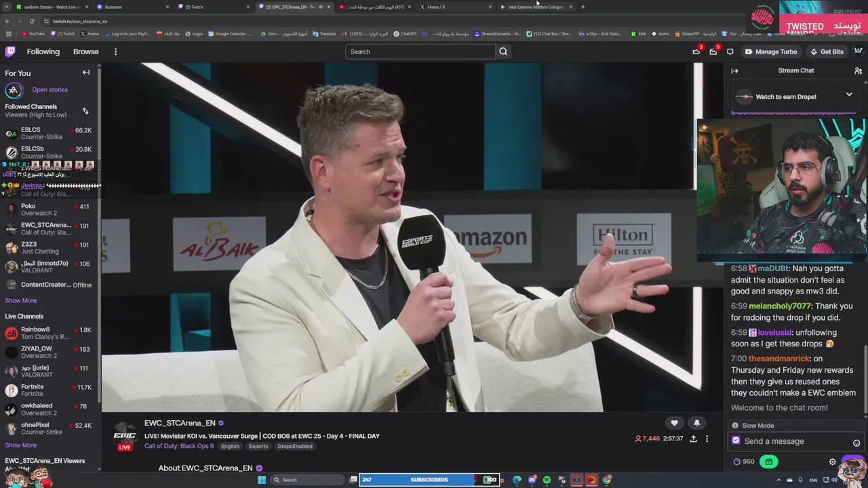Open ZIYAD_OW channel in sidebar
Image resolution: width=868 pixels, height=488 pixels.
(49, 352)
